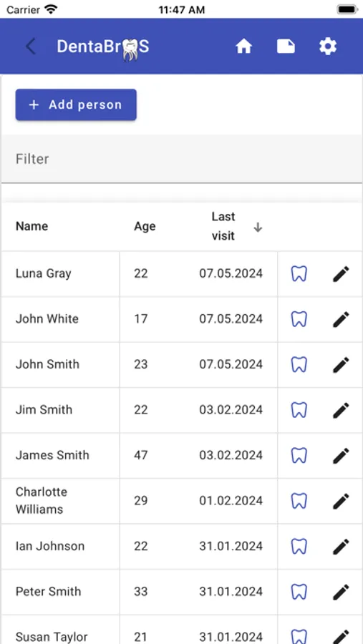This screenshot has height=644, width=363.
Task: Go back using the header back arrow
Action: [31, 47]
